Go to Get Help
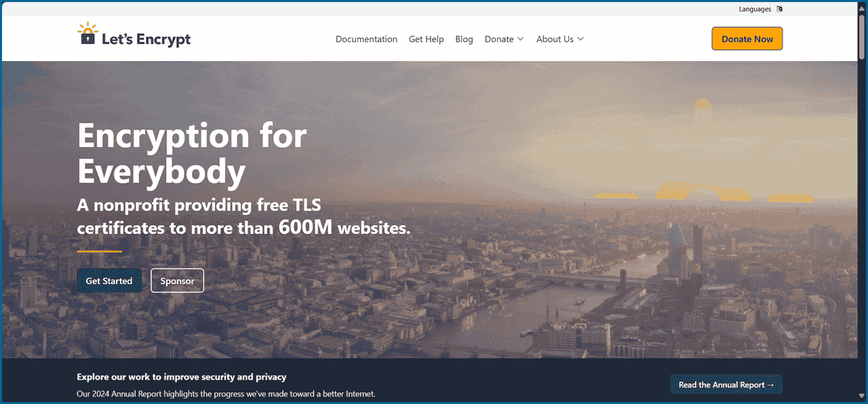The width and height of the screenshot is (868, 404). tap(426, 39)
